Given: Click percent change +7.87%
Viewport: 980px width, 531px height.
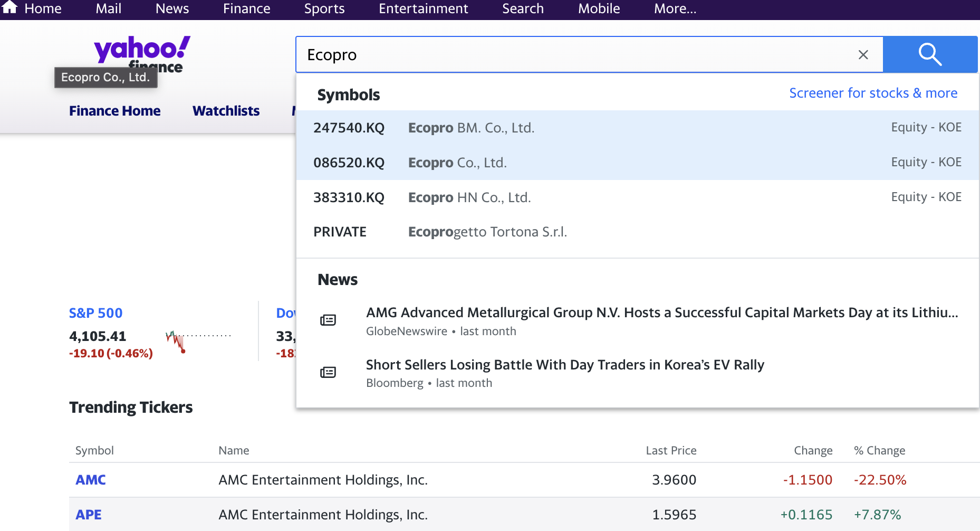Looking at the screenshot, I should pyautogui.click(x=878, y=515).
